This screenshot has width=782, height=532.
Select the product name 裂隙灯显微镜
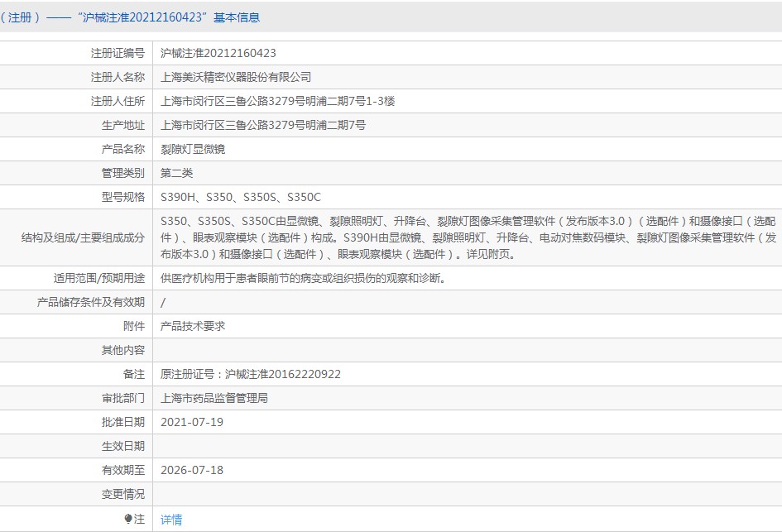click(193, 149)
